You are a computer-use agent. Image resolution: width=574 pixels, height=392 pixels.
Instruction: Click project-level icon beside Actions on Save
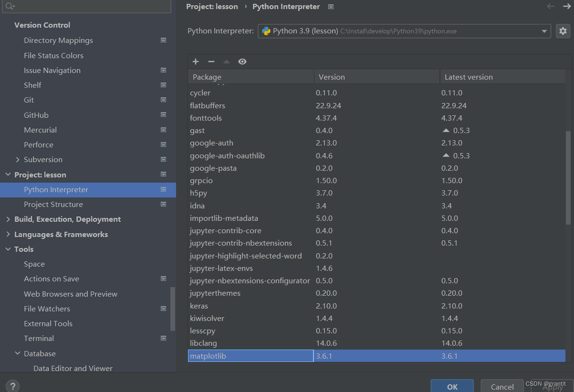[x=164, y=279]
